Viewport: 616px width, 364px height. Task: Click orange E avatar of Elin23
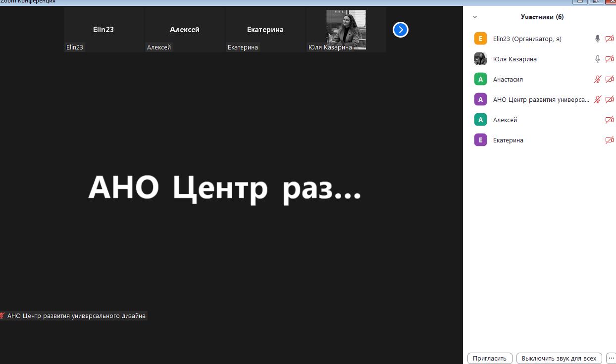(x=480, y=39)
